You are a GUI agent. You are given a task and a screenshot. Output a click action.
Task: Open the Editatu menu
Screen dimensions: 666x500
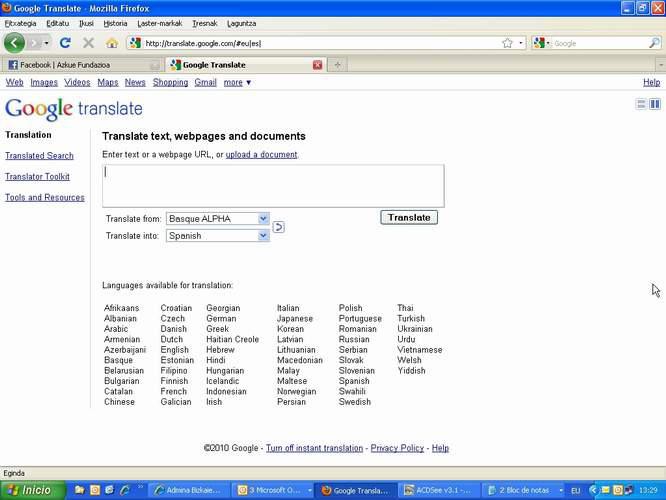57,23
